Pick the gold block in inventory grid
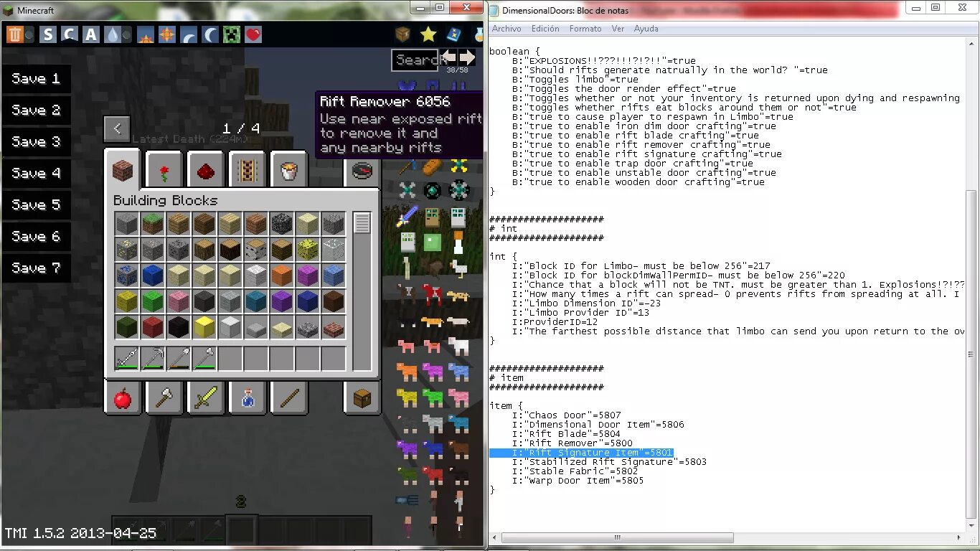The image size is (980, 551). [204, 327]
